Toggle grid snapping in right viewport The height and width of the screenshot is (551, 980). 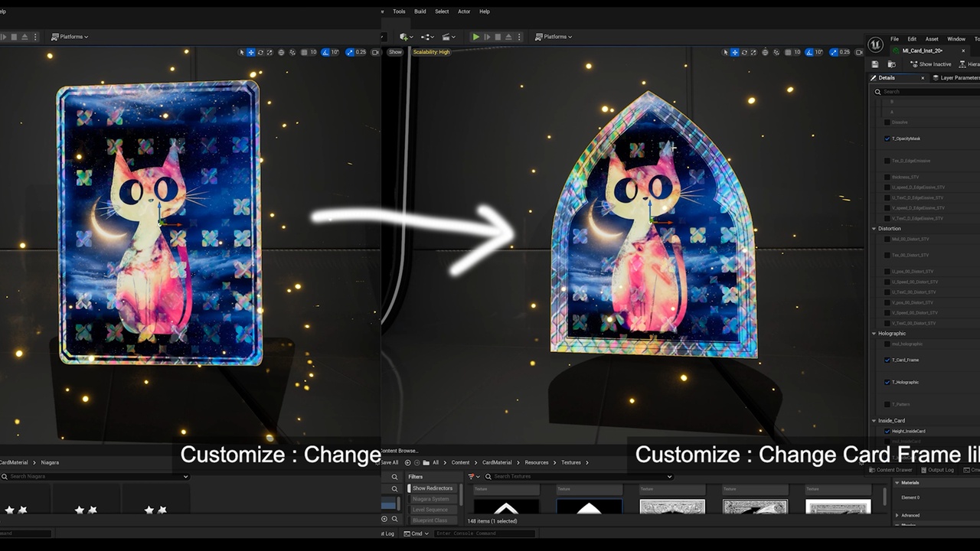(788, 52)
